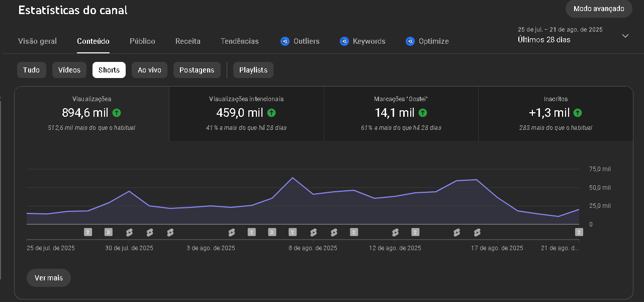Screen dimensions: 644x302
Task: Go to the Receita tab
Action: 188,41
